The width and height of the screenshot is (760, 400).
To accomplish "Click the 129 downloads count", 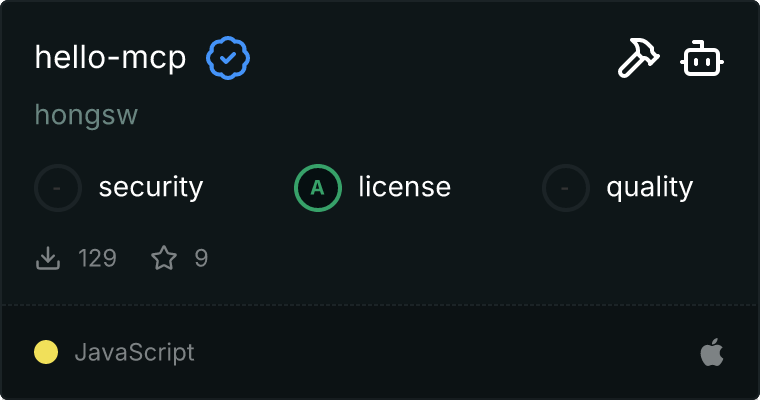I will click(97, 259).
